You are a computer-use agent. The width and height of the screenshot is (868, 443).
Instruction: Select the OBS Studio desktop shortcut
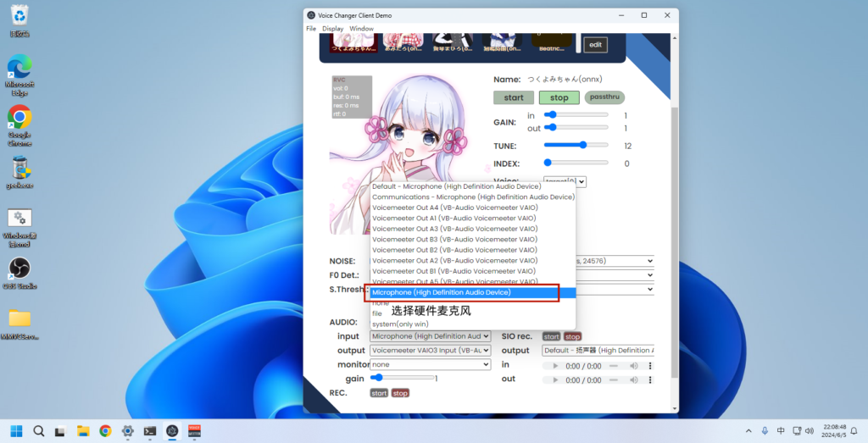coord(19,274)
